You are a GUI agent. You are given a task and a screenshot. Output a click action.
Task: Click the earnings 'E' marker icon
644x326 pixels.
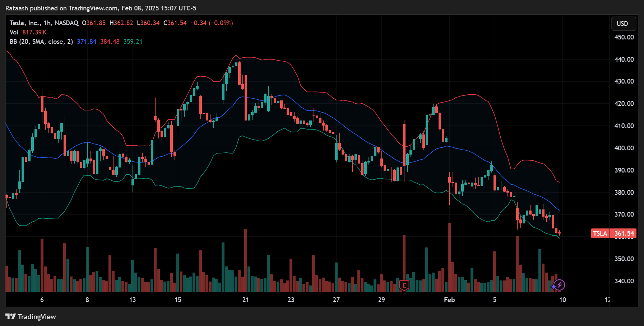coord(404,285)
